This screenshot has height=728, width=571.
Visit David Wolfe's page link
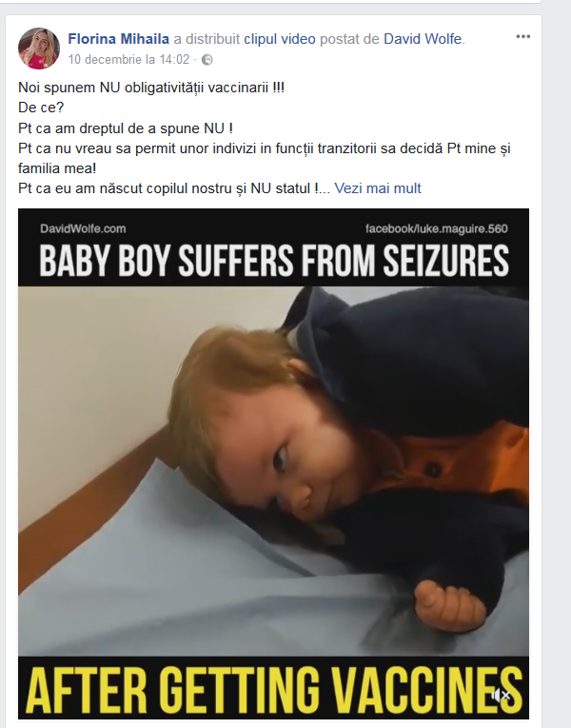click(423, 39)
